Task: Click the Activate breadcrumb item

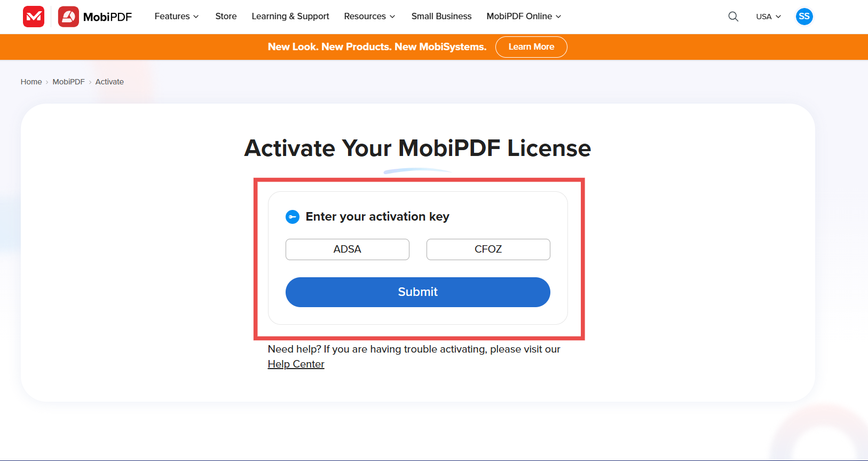Action: point(109,82)
